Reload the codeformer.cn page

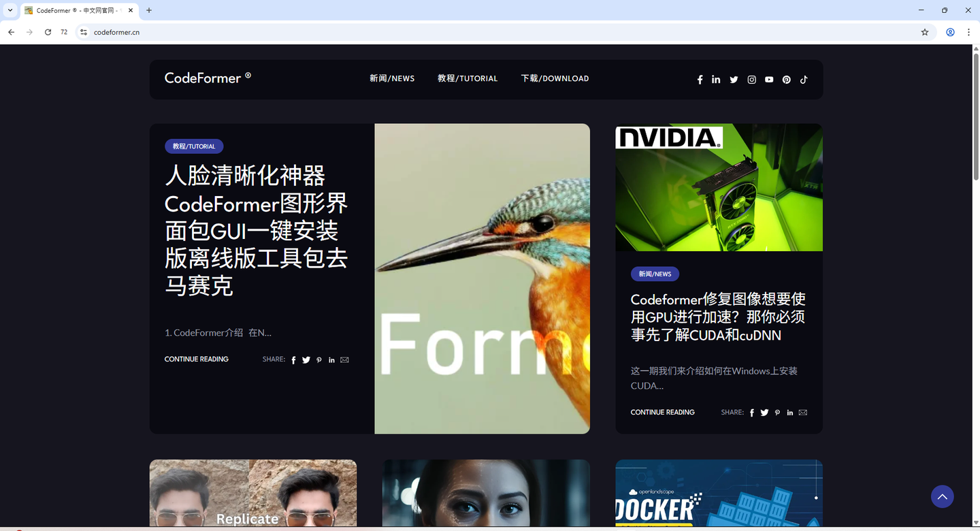[x=48, y=32]
